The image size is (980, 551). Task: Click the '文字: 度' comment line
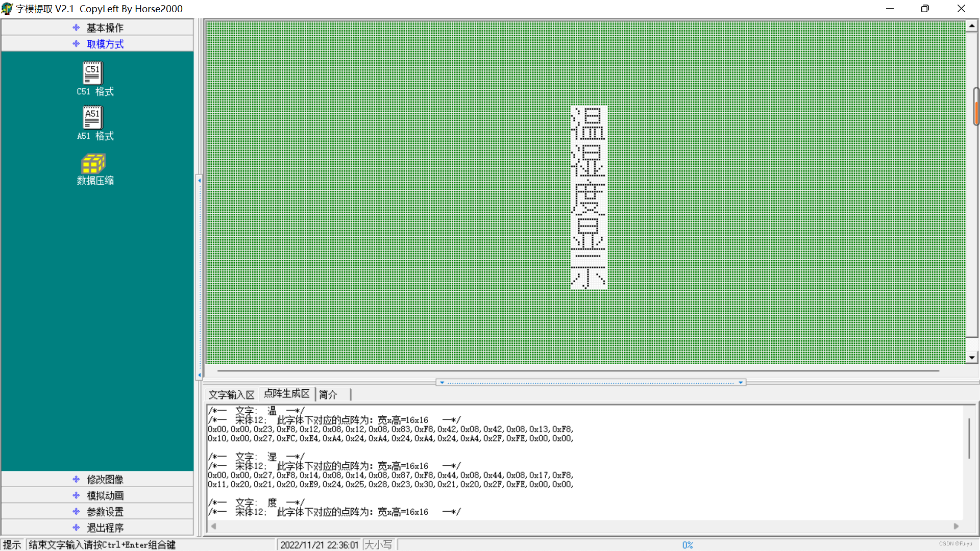click(256, 503)
